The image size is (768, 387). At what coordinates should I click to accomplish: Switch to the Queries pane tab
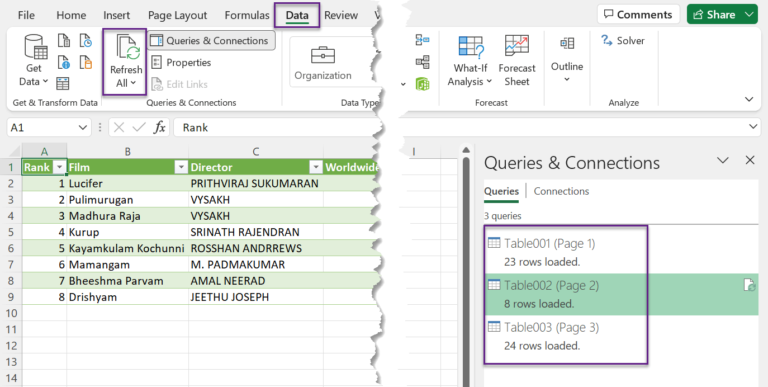click(x=501, y=192)
